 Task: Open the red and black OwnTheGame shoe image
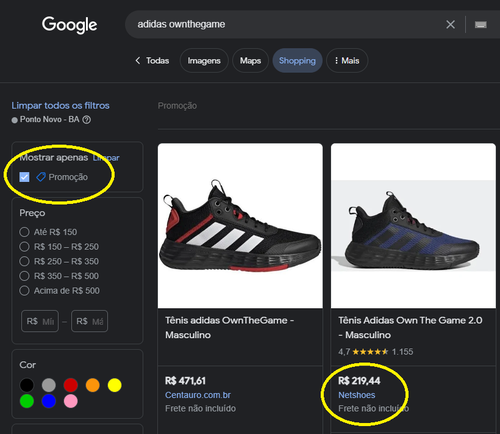(240, 226)
